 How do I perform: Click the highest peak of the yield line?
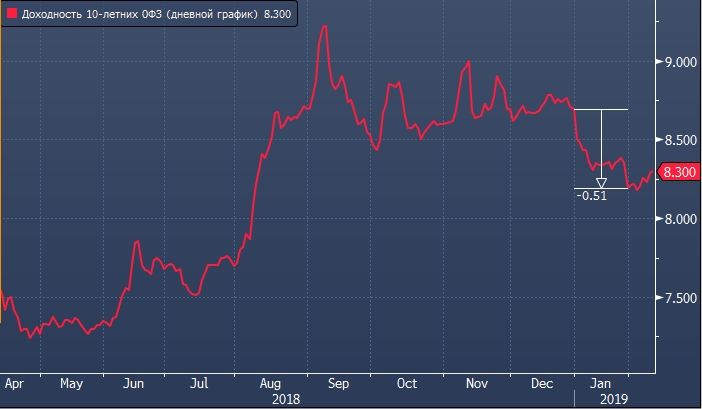(324, 27)
